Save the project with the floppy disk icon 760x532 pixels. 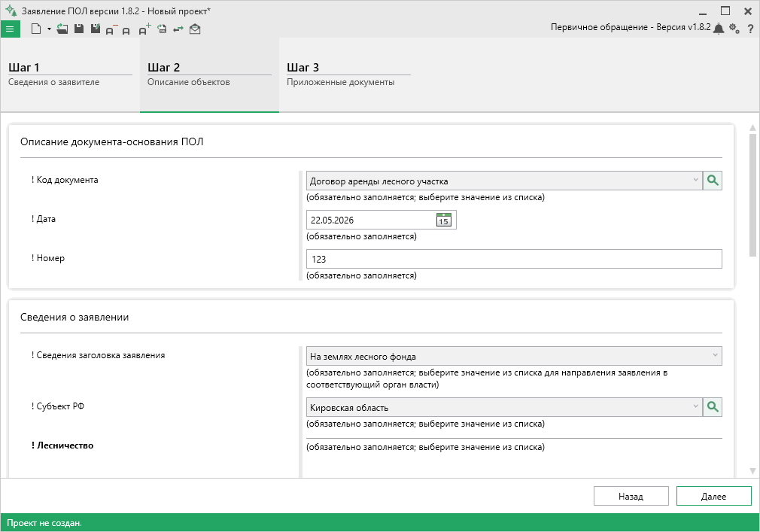pyautogui.click(x=79, y=29)
